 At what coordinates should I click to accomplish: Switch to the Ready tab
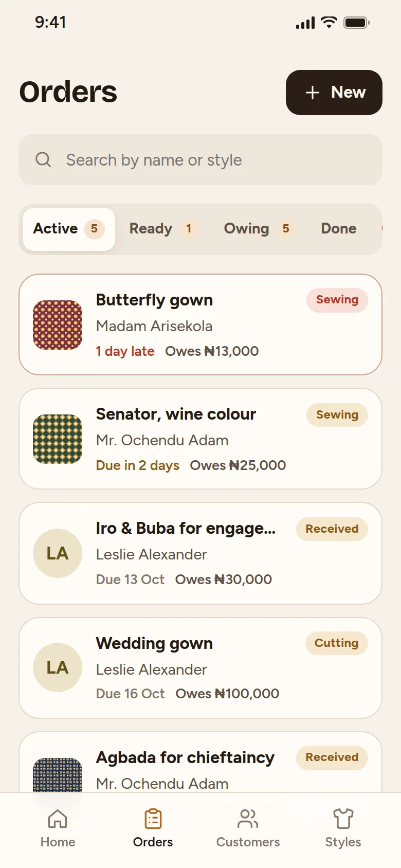(x=162, y=229)
